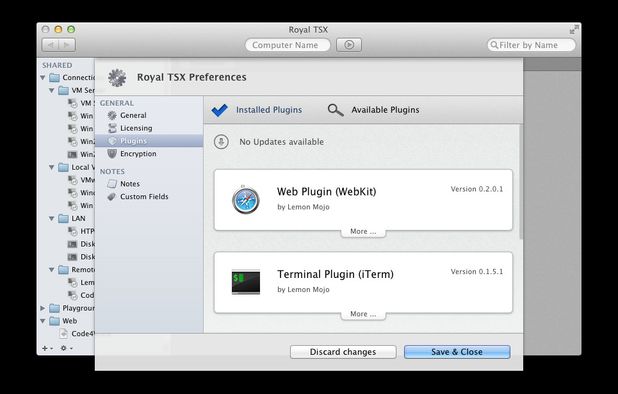
Task: Select the HTP connection under LAN
Action: pos(81,231)
